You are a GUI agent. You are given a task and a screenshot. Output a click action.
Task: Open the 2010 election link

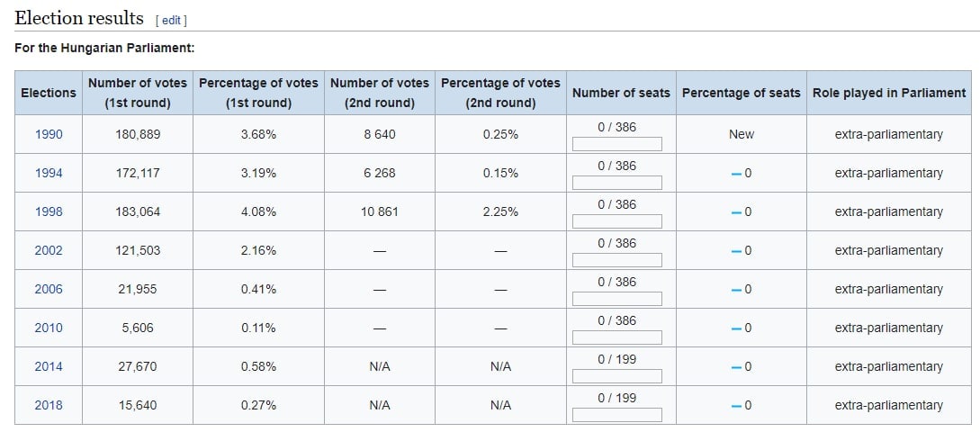click(49, 328)
